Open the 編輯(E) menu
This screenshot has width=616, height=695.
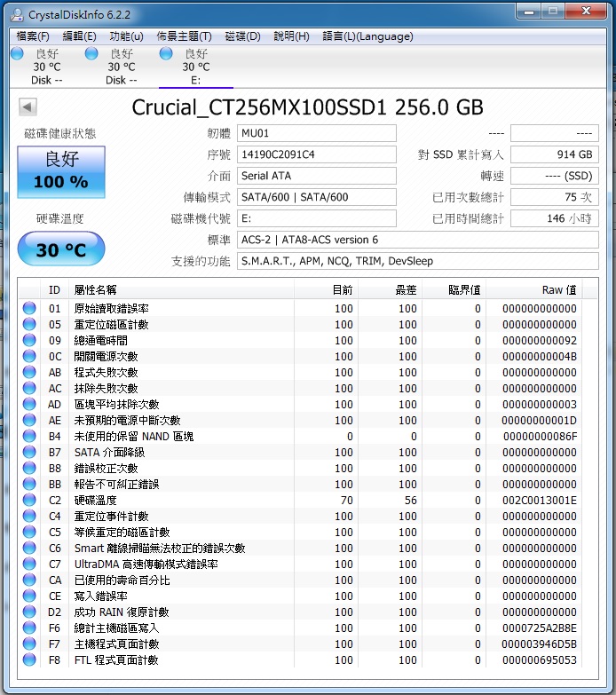79,36
